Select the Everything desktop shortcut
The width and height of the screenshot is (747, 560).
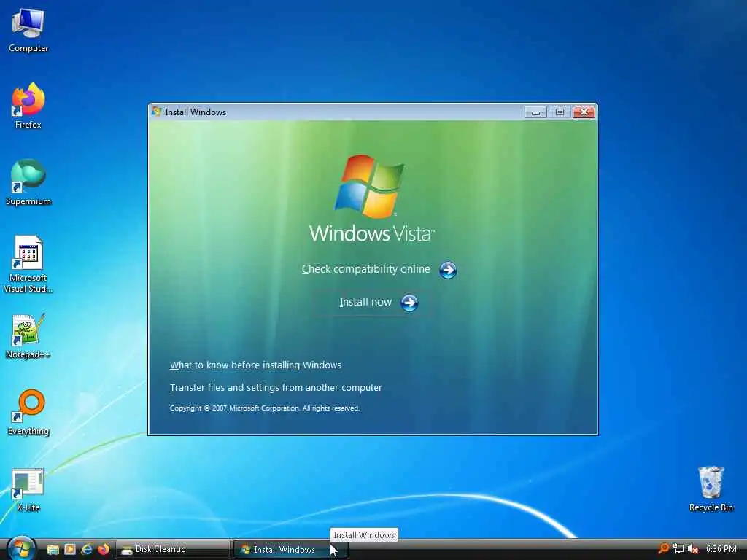click(x=28, y=413)
